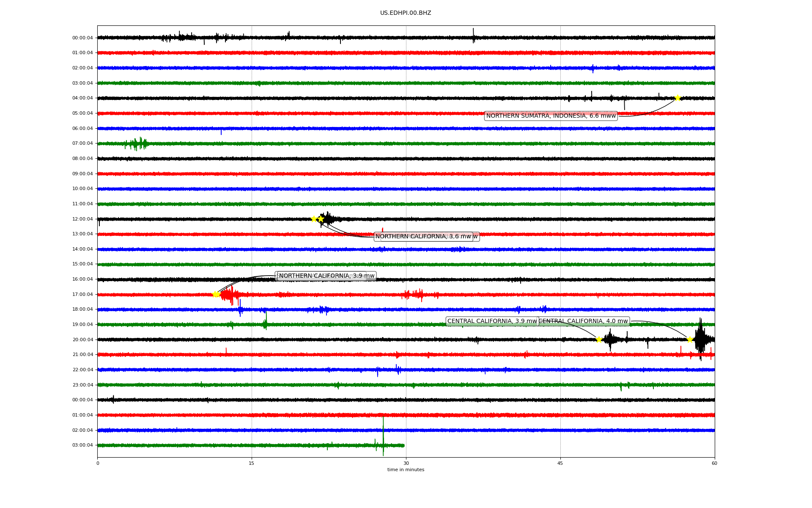This screenshot has height=508, width=812.
Task: Click the 12:00:04 row time label
Action: pos(82,219)
